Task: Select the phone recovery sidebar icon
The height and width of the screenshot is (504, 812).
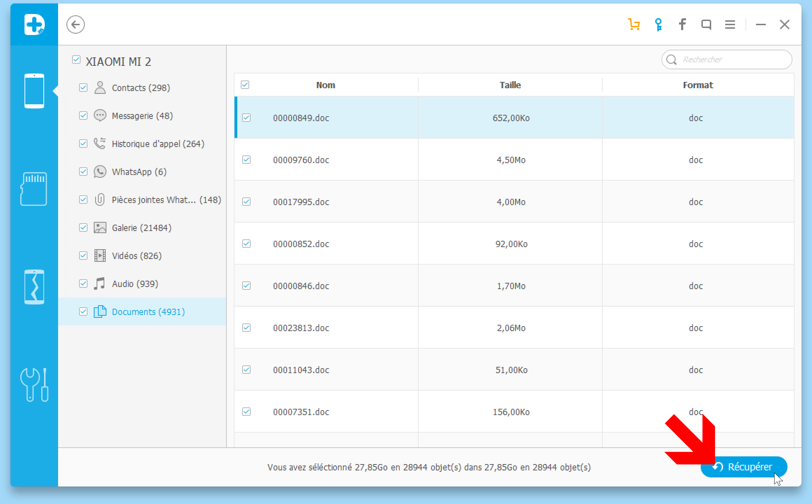Action: 34,91
